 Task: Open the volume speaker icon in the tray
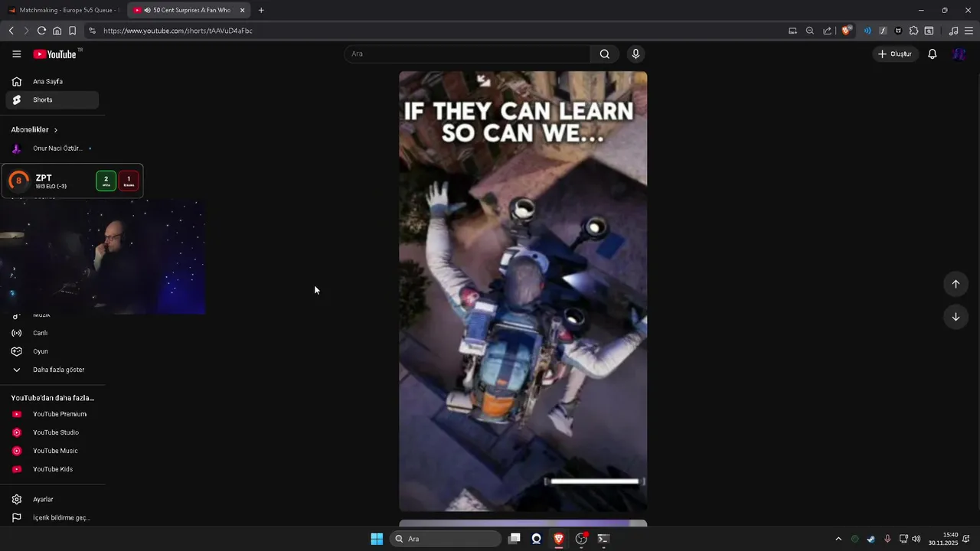click(x=916, y=539)
